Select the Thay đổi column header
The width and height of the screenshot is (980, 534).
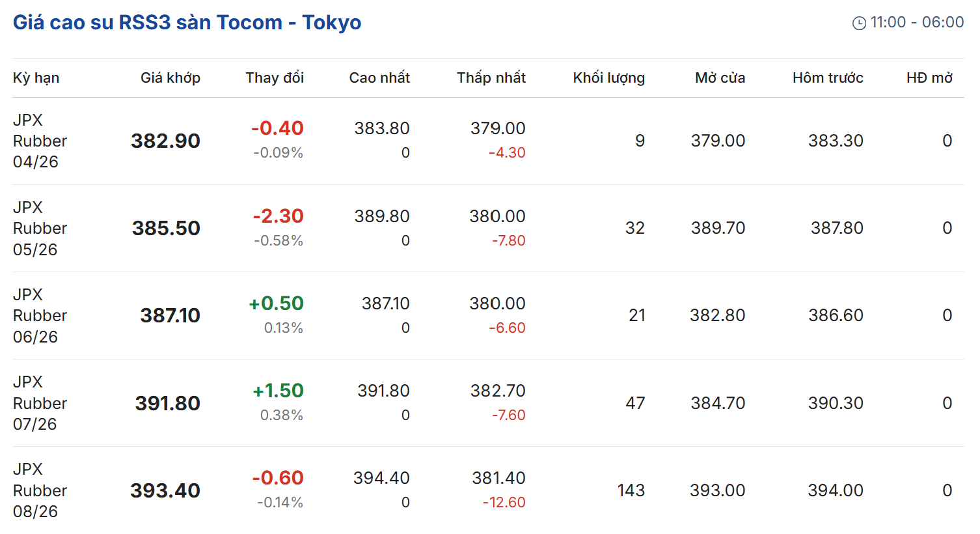click(x=275, y=78)
